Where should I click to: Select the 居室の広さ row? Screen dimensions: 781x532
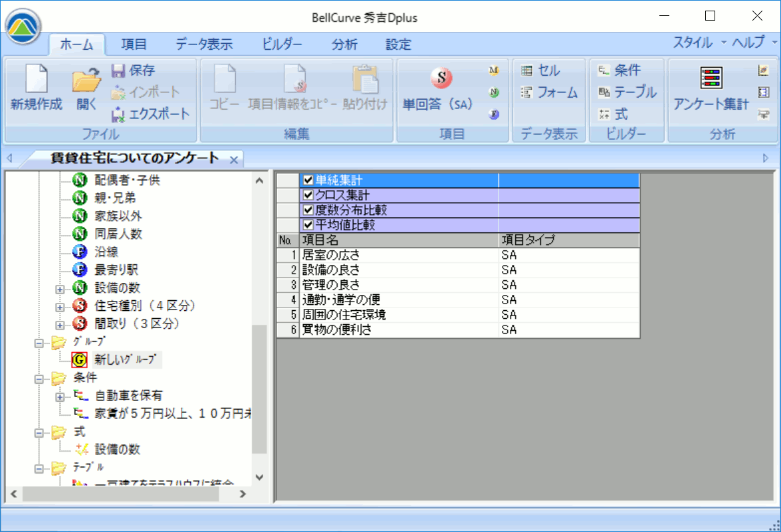tap(458, 255)
